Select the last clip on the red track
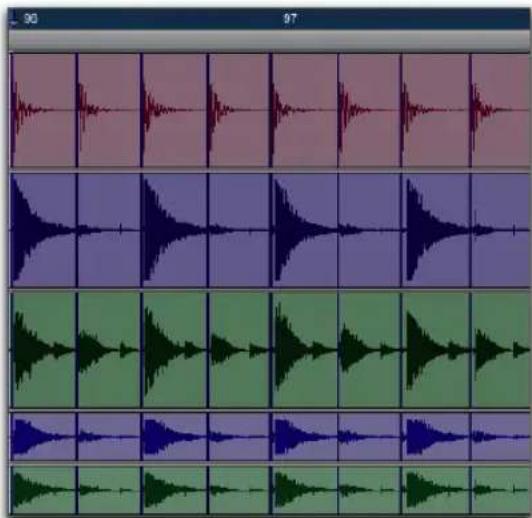The width and height of the screenshot is (532, 518). tap(500, 111)
